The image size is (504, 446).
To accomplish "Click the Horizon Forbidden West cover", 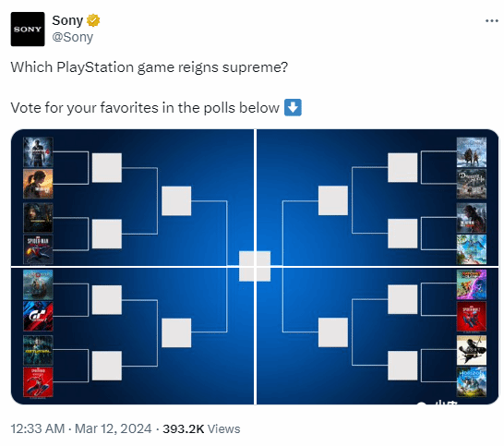I will coord(472,250).
